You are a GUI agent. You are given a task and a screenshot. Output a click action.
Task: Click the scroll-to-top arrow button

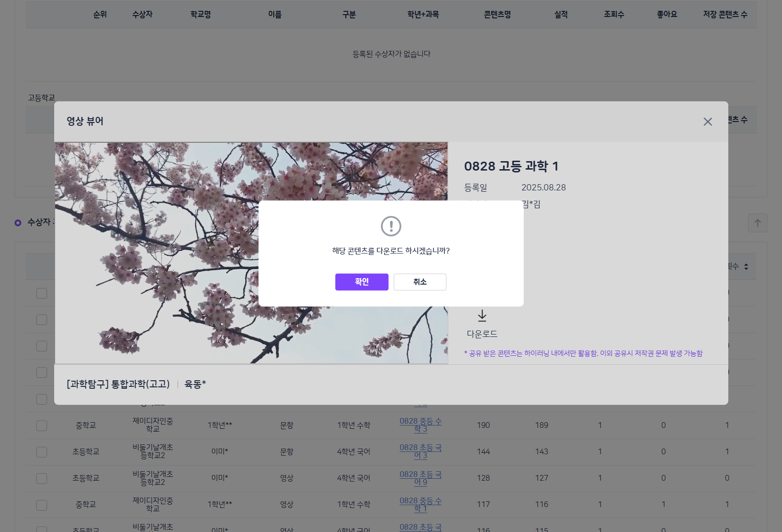pyautogui.click(x=758, y=223)
